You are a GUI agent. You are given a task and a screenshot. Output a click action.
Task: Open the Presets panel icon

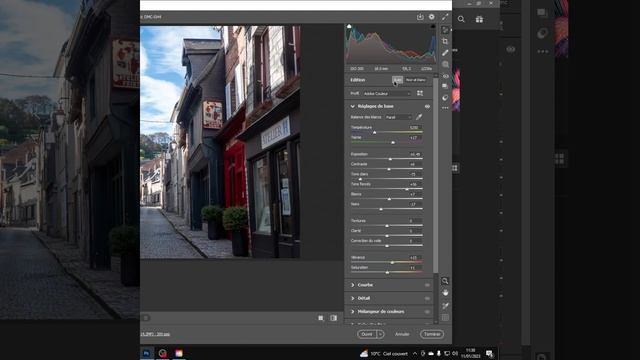point(445,98)
